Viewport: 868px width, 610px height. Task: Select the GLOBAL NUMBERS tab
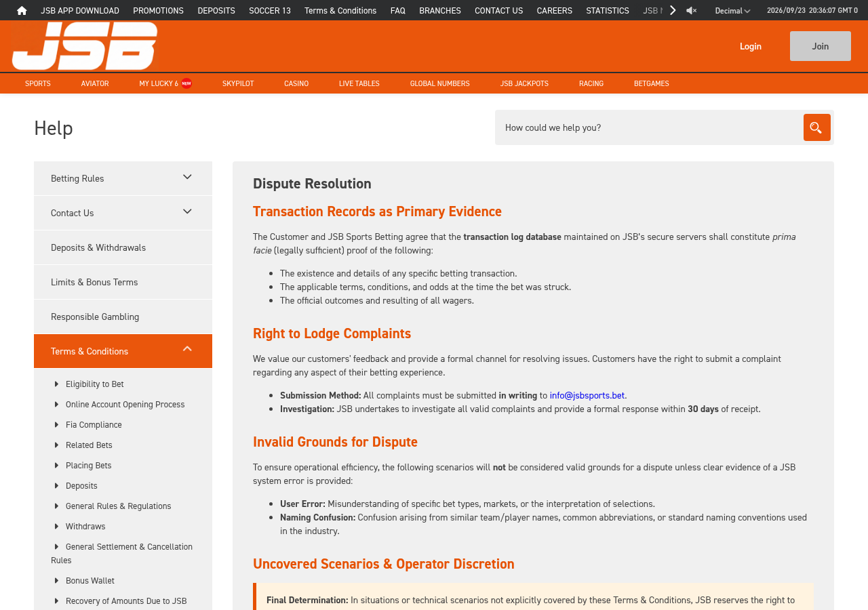(x=440, y=83)
